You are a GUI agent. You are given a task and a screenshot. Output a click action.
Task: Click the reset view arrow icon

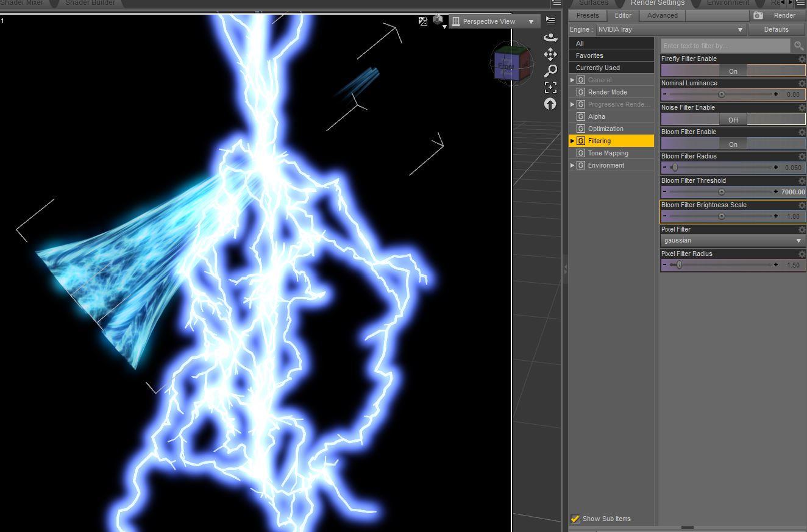click(x=550, y=104)
